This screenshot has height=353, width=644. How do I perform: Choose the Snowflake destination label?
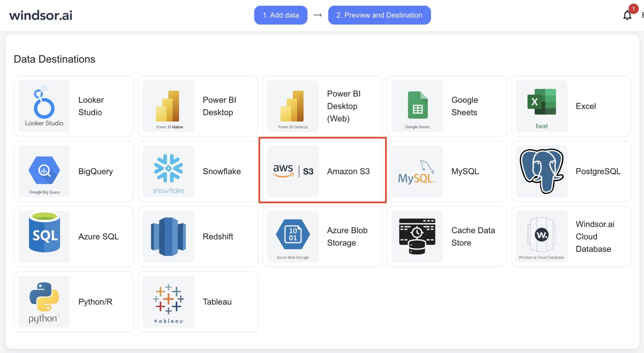pyautogui.click(x=222, y=171)
